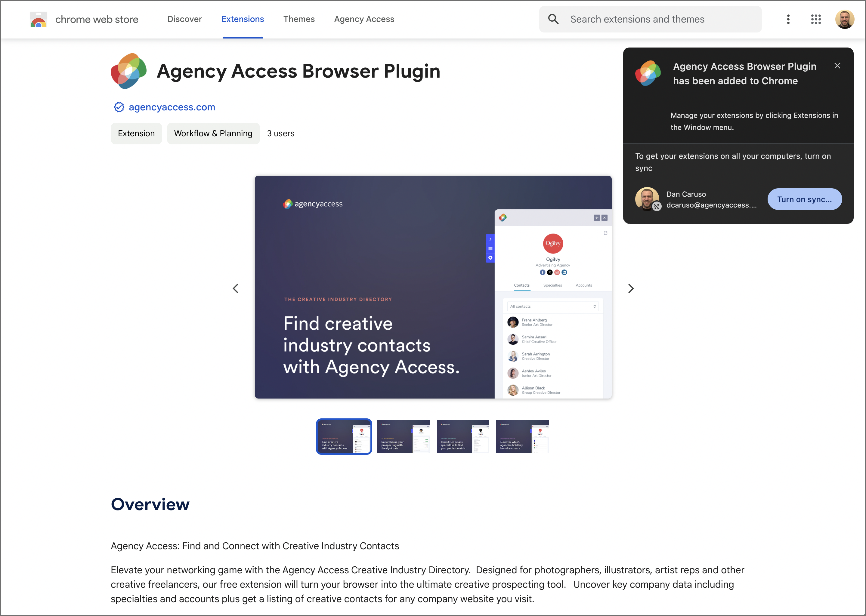Select the 'Find creative industry contacts' thumbnail
Image resolution: width=866 pixels, height=616 pixels.
coord(344,437)
